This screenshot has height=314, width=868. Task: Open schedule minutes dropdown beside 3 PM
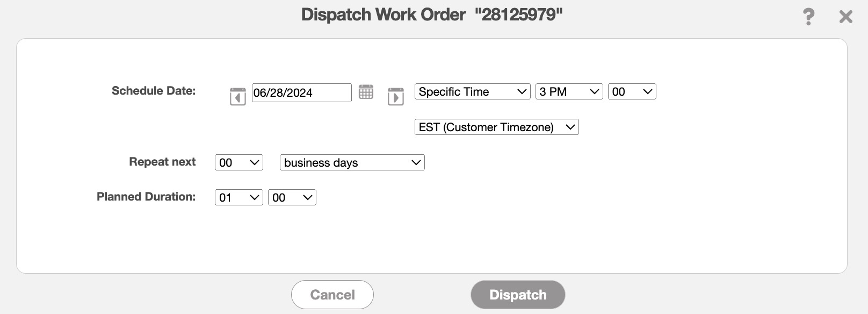(632, 91)
